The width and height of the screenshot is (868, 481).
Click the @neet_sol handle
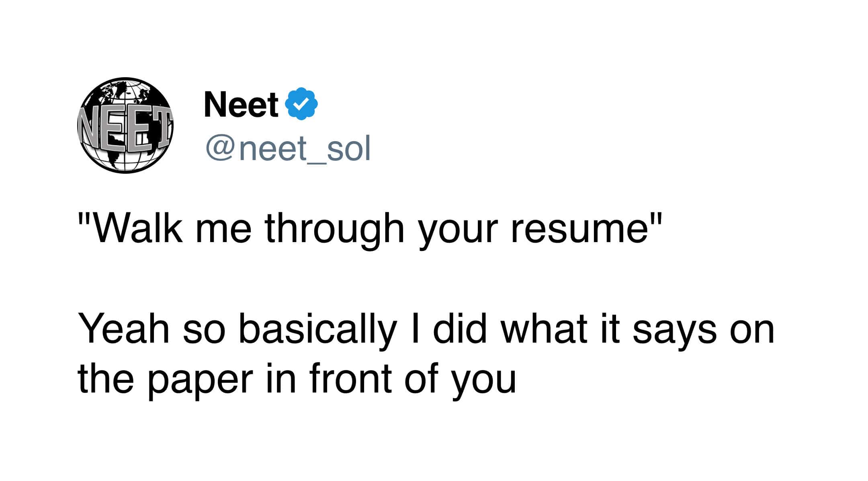pyautogui.click(x=288, y=149)
